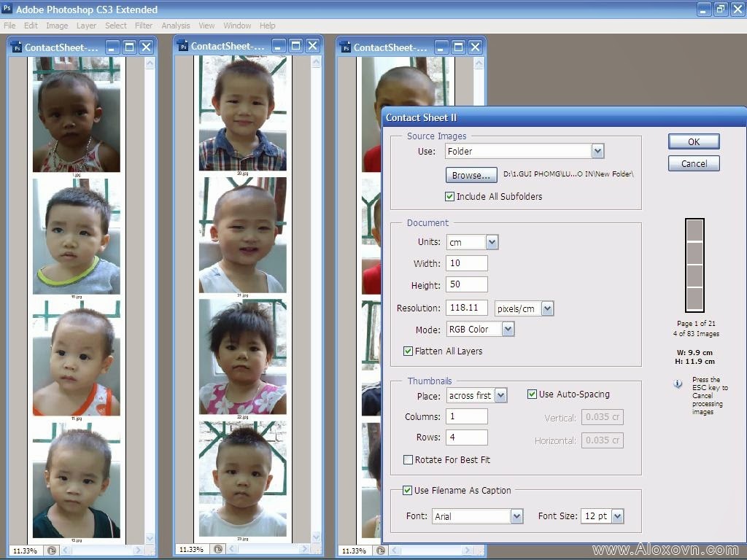Screen dimensions: 747x560
Task: Click the third ContactSheet window's status bar icon
Action: click(x=380, y=551)
